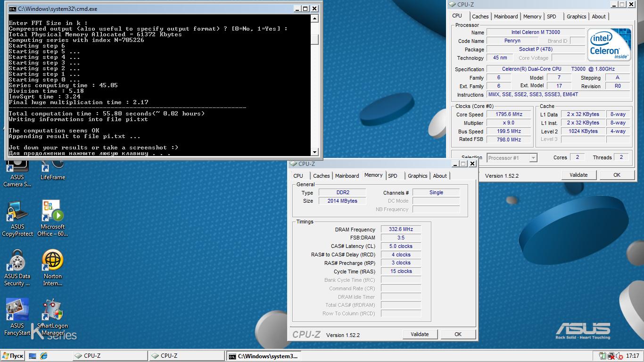Click the Instructions field listing MMX, SSE
Viewport: 644px width, 362px height.
click(x=558, y=95)
